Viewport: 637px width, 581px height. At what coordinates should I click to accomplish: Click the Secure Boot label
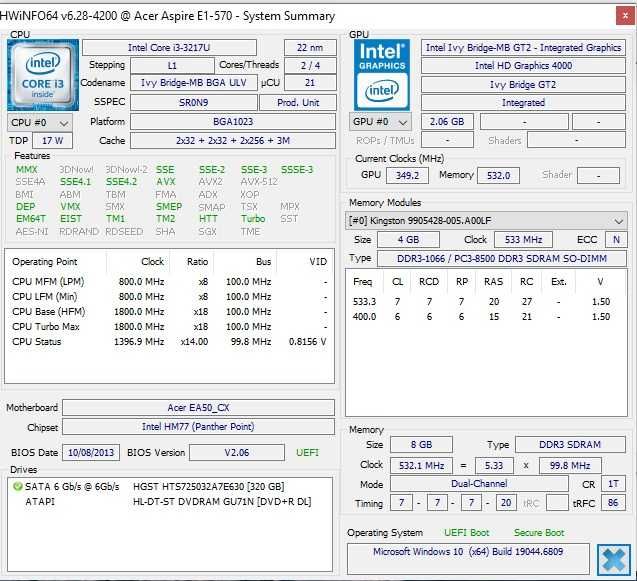(539, 533)
